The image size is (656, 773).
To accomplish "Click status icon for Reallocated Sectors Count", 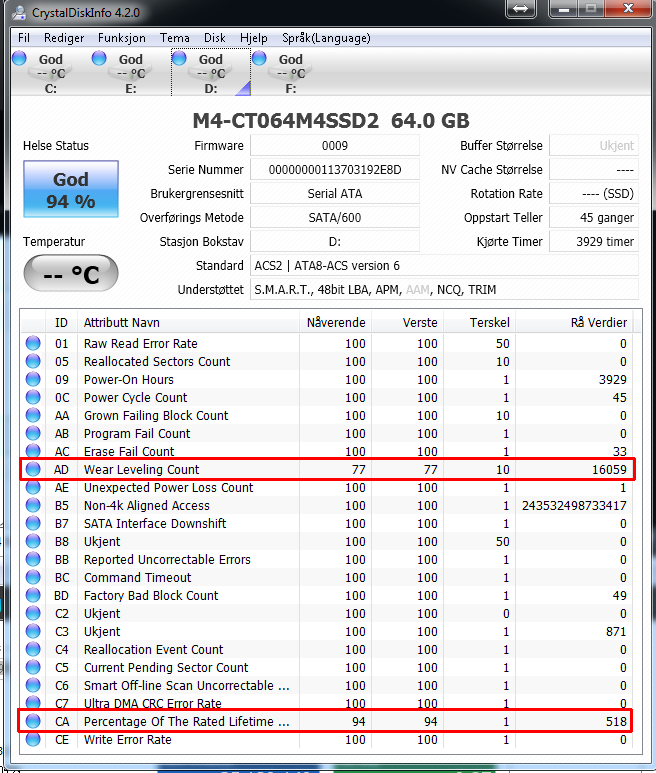I will 33,361.
